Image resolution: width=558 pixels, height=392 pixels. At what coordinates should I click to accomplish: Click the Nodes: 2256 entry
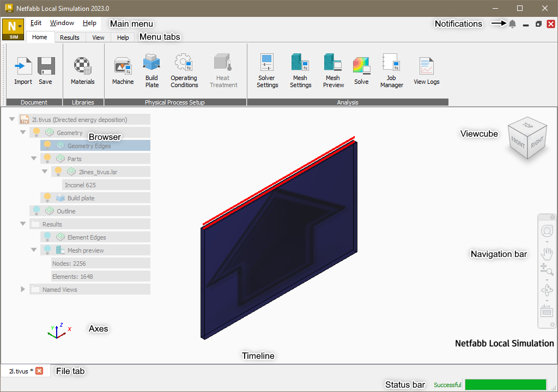(x=101, y=263)
